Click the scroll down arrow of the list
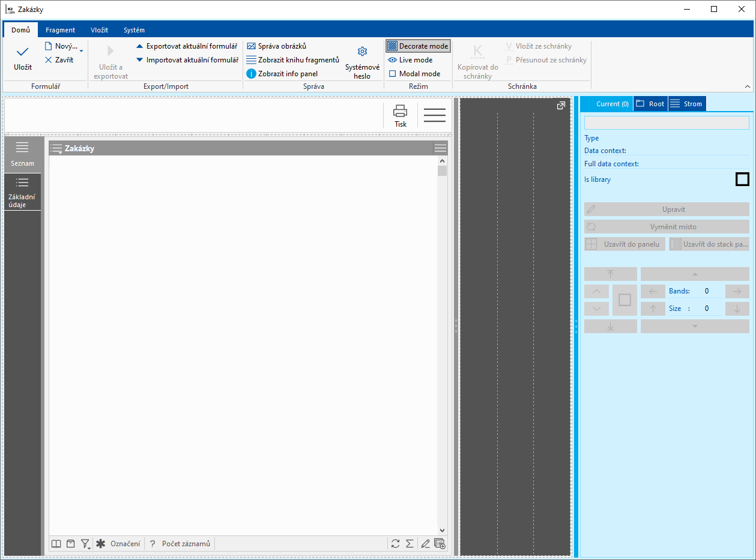This screenshot has width=756, height=560. point(443,531)
